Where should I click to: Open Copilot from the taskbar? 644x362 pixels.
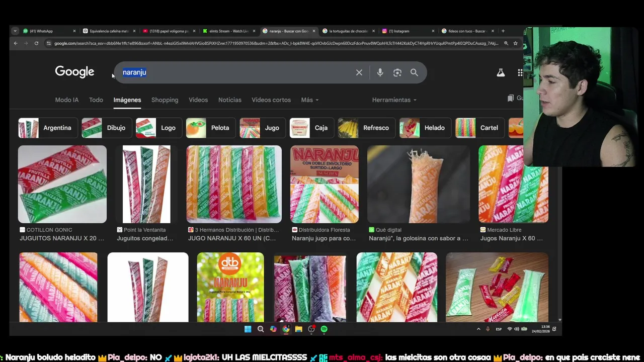coord(273,329)
